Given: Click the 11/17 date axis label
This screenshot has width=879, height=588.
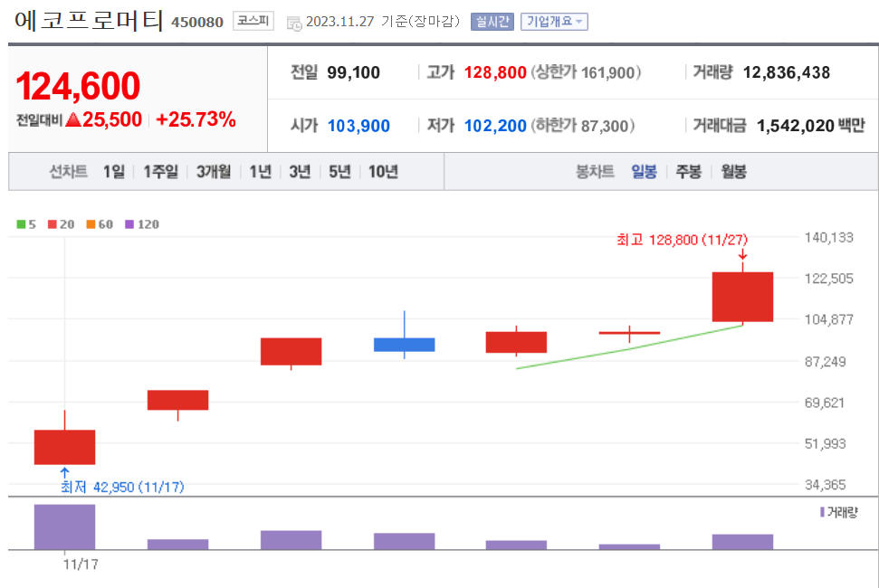Looking at the screenshot, I should click(81, 564).
